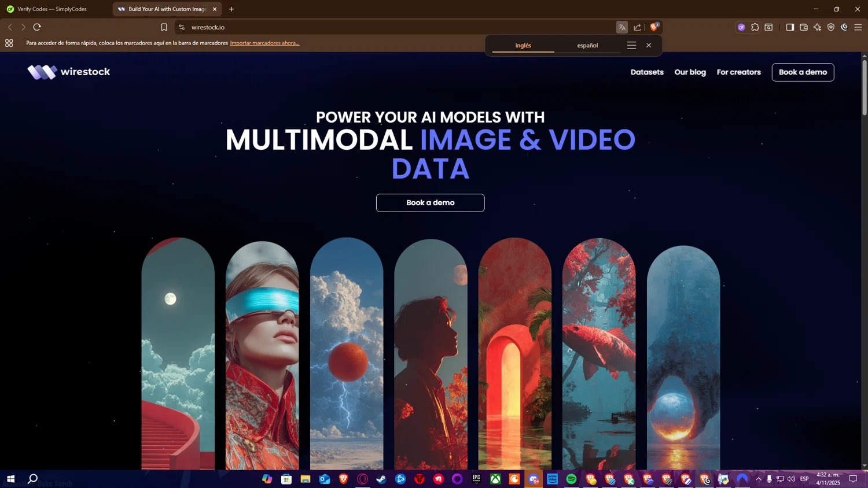868x488 pixels.
Task: Open the Datasets nav link
Action: click(x=647, y=72)
